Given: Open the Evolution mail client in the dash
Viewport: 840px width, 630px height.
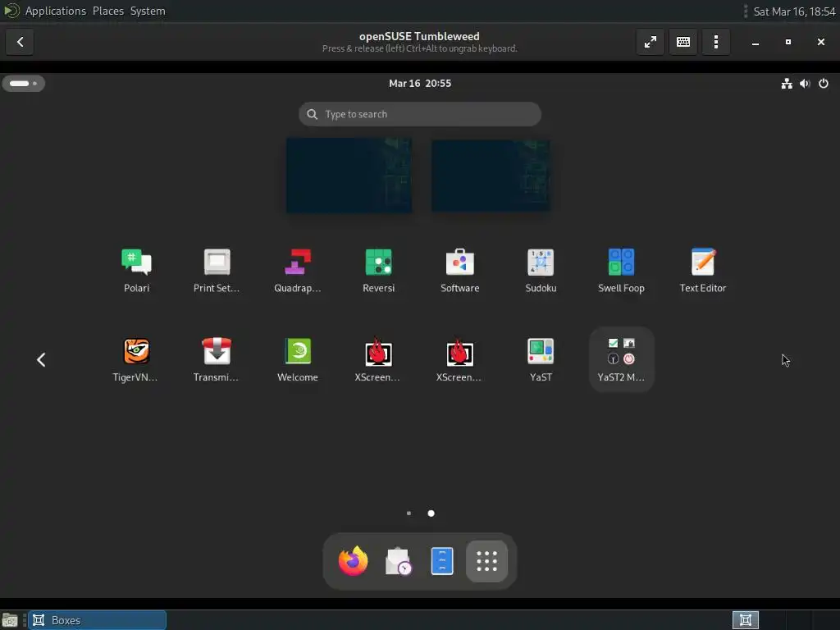Looking at the screenshot, I should point(398,561).
